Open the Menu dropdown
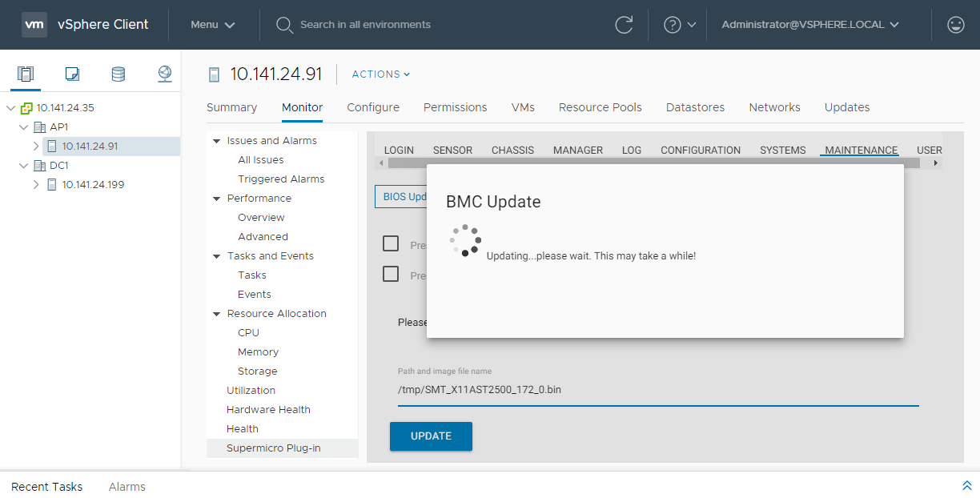The image size is (980, 498). click(x=212, y=25)
